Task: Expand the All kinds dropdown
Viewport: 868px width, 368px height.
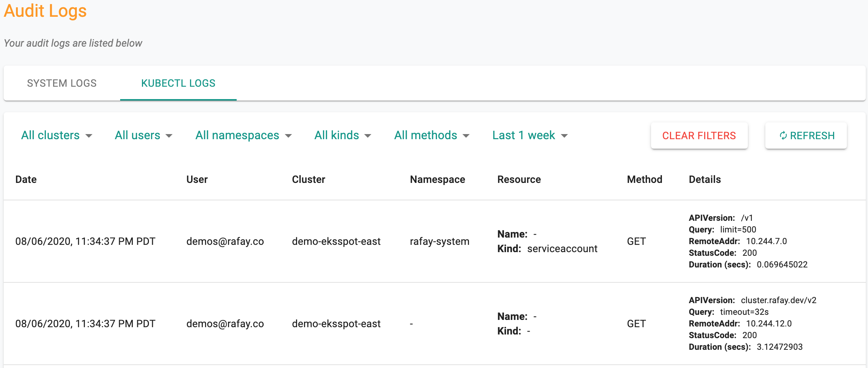Action: [x=343, y=135]
